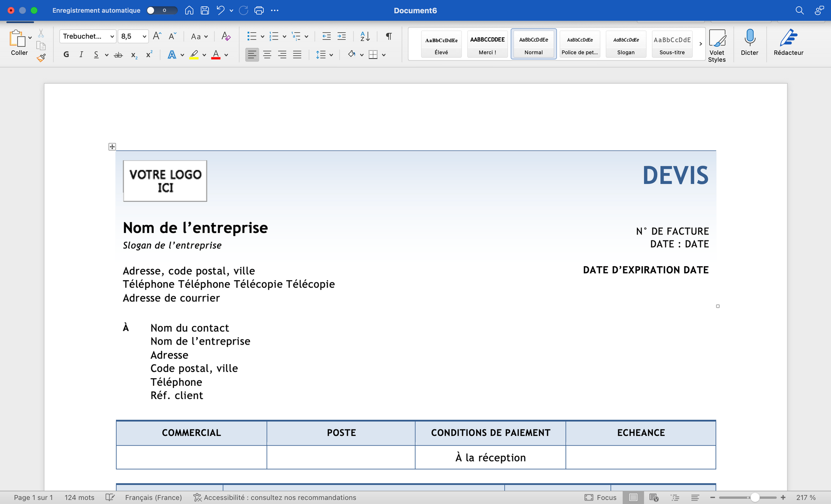Open the Trebuchet font name dropdown
This screenshot has height=504, width=831.
[x=112, y=37]
